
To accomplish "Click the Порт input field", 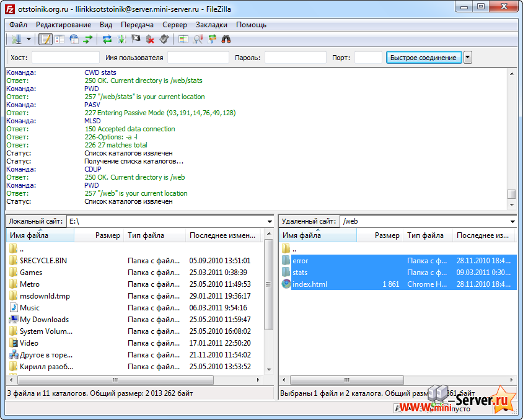I will (368, 58).
